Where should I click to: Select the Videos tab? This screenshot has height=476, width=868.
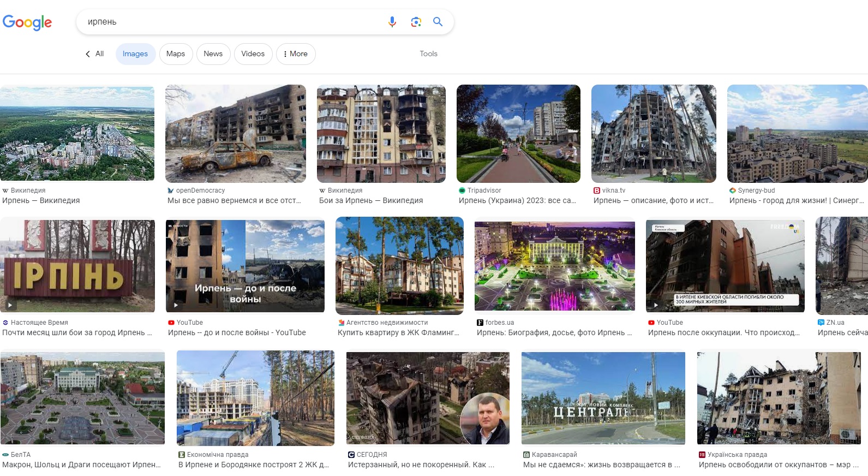pyautogui.click(x=253, y=54)
